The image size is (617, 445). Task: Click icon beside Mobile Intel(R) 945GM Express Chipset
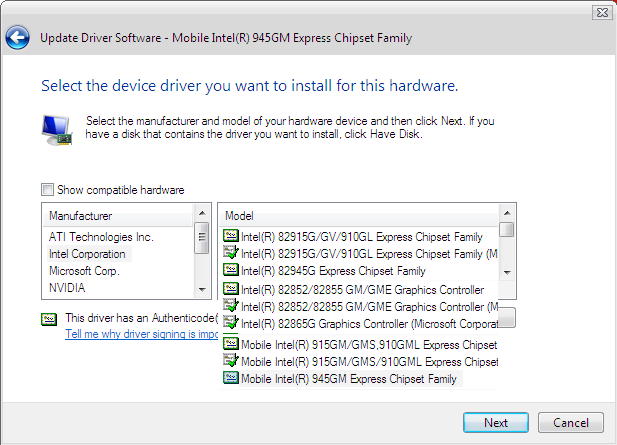pos(231,378)
